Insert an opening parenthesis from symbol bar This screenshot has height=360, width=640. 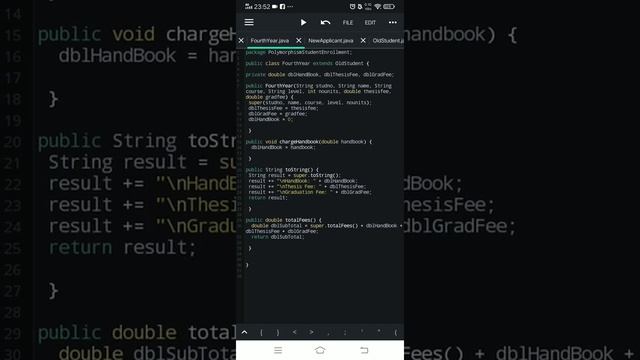[x=261, y=333]
